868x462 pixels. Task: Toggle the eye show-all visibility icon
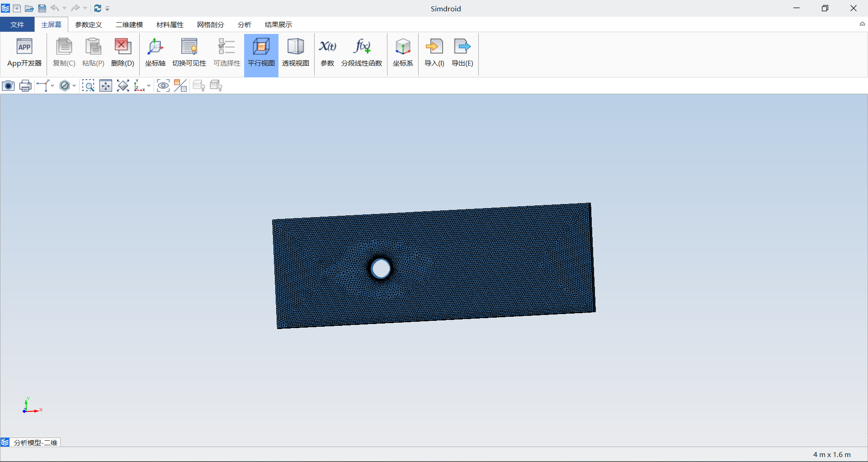[x=163, y=86]
